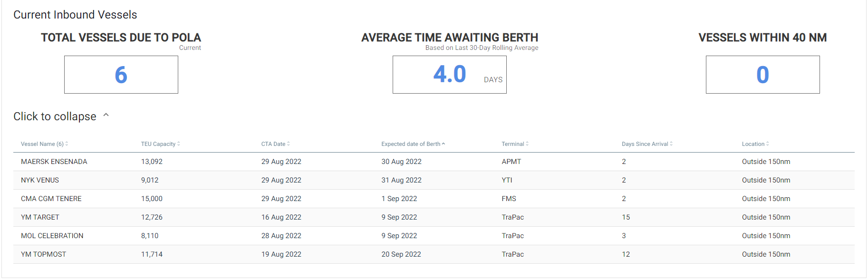Open the CMA CGM TENERE entry
This screenshot has width=868, height=279.
[x=434, y=199]
